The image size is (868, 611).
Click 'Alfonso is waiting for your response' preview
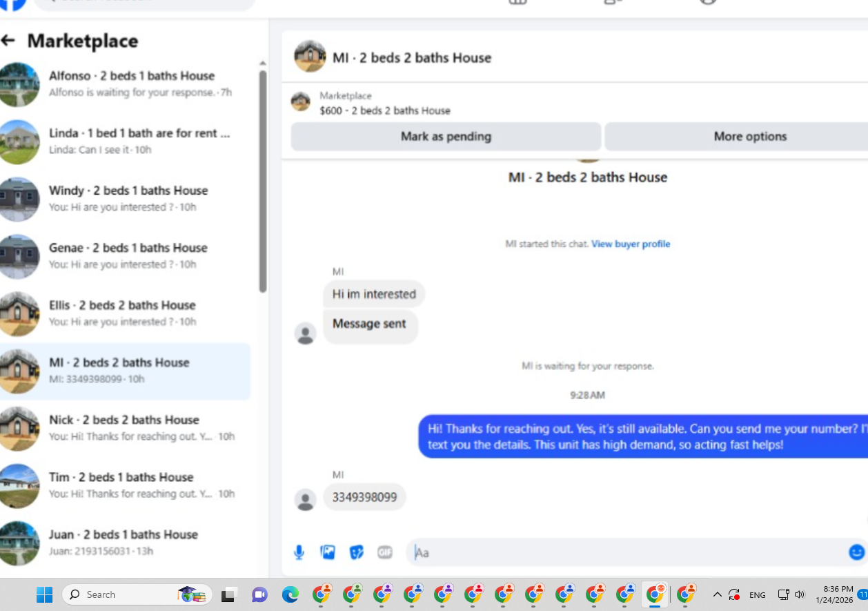[132, 93]
